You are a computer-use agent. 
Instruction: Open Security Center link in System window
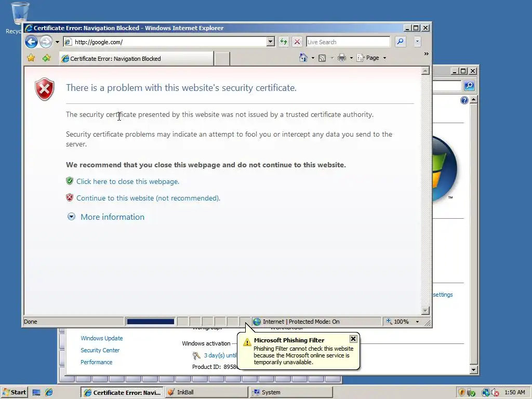(x=100, y=350)
